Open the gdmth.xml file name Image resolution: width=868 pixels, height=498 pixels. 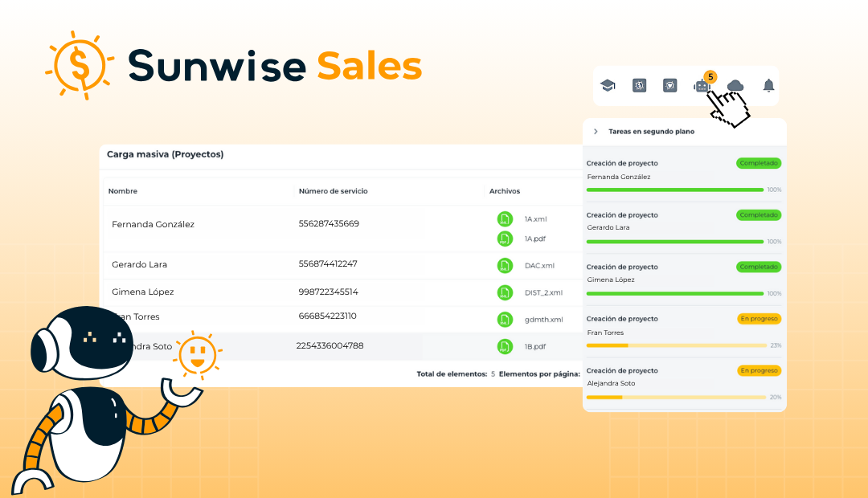544,319
